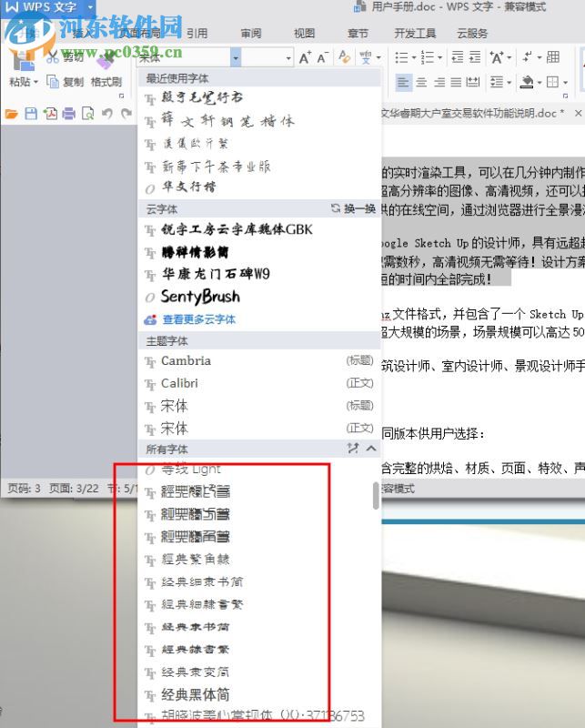
Task: Click the sort icon in 所有字体 header
Action: tap(353, 449)
